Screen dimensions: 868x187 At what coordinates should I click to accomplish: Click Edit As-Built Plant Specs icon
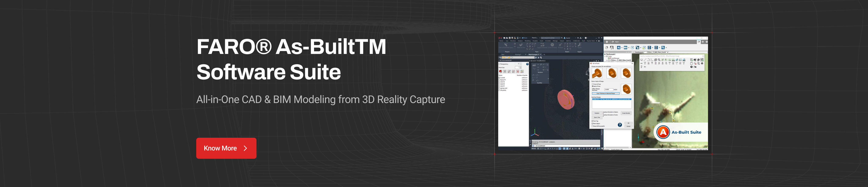coord(506,45)
